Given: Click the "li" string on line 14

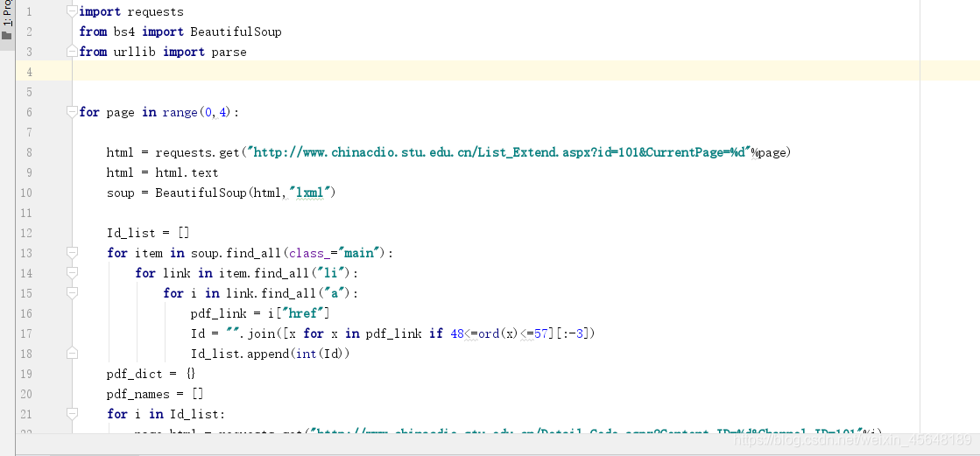Looking at the screenshot, I should click(332, 273).
